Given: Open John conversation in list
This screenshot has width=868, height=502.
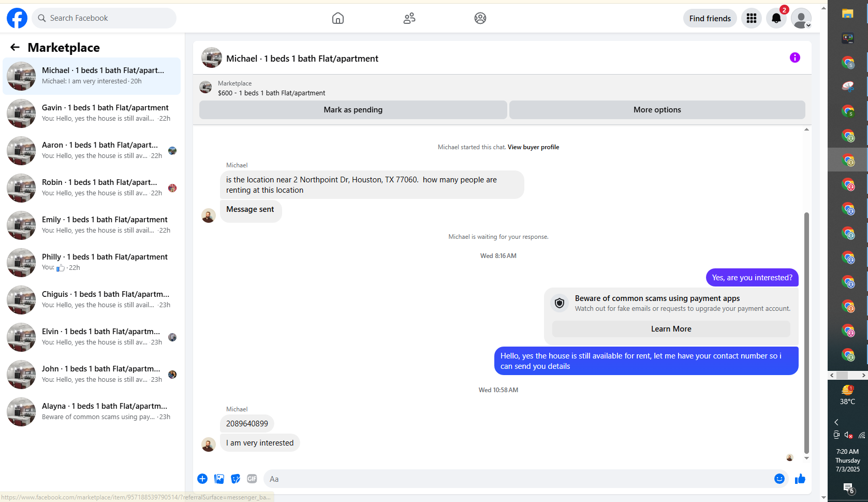Looking at the screenshot, I should [92, 375].
